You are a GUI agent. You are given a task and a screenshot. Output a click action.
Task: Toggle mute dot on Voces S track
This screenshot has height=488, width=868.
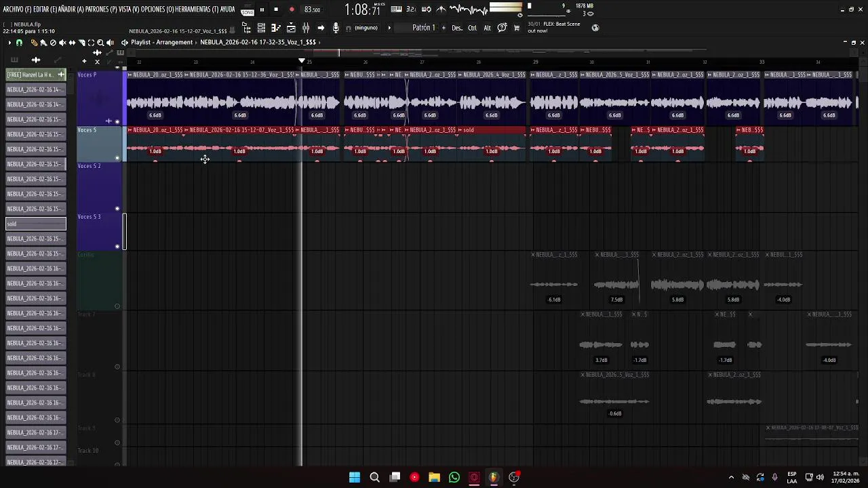[x=117, y=158]
